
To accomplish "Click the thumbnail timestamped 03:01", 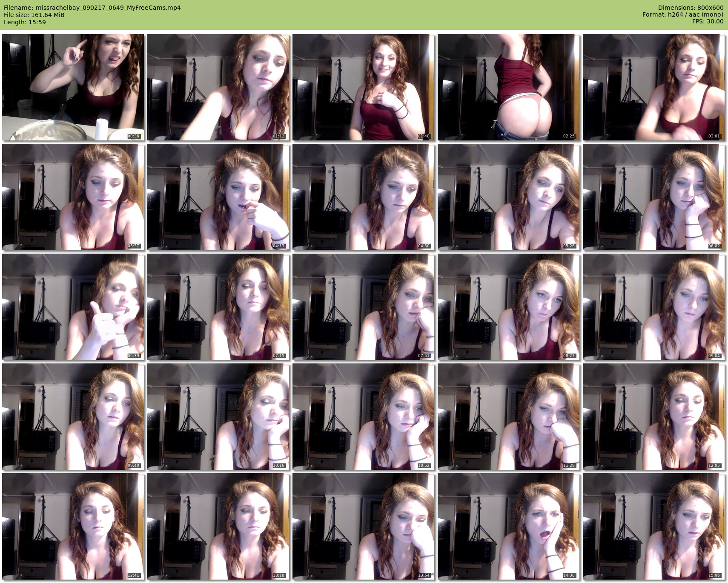I will click(654, 87).
